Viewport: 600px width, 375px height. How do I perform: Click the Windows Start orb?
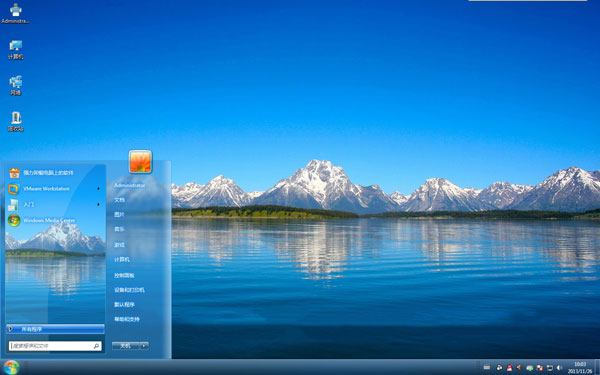click(11, 367)
